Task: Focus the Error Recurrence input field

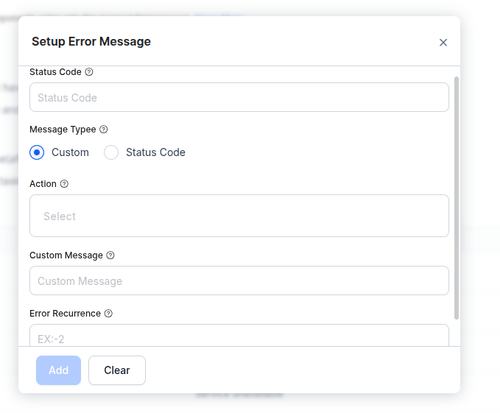Action: click(239, 335)
